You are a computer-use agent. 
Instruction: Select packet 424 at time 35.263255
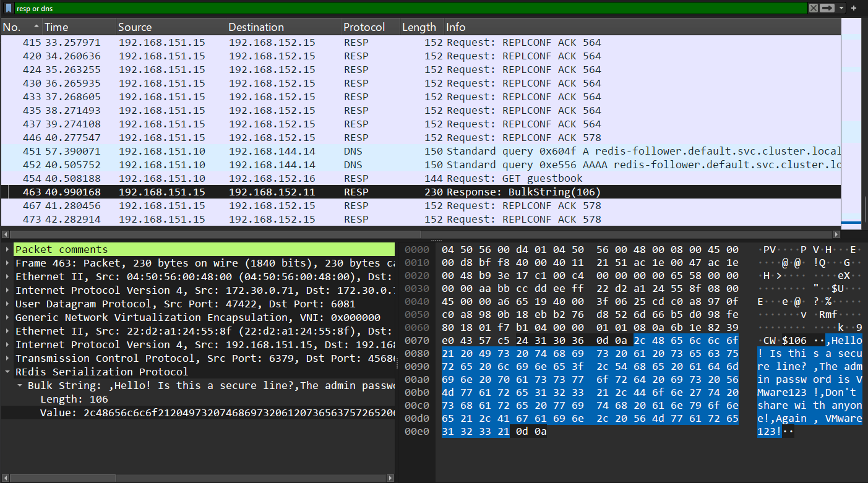[x=421, y=70]
